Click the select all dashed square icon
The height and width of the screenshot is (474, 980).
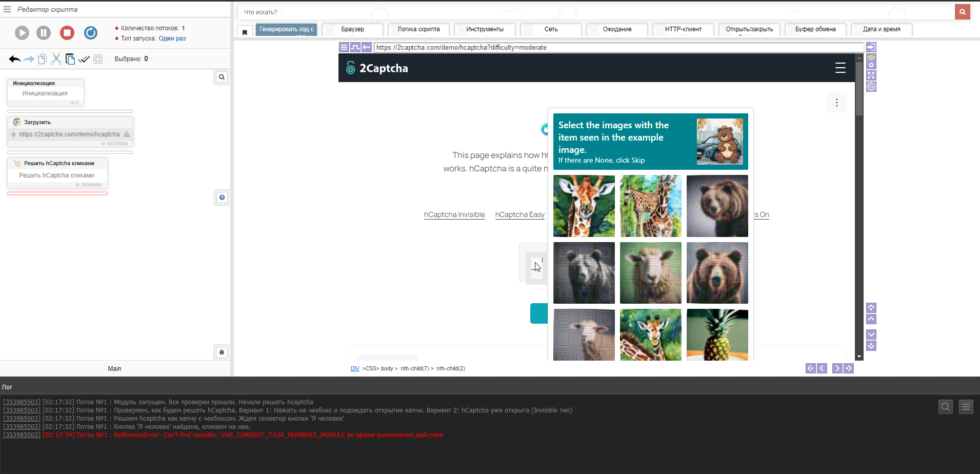(98, 59)
